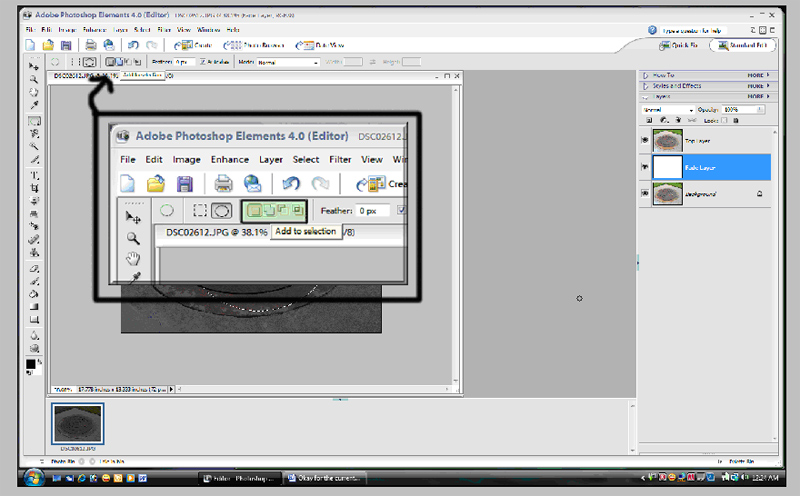Open the Enhance menu
The height and width of the screenshot is (496, 800).
[94, 30]
